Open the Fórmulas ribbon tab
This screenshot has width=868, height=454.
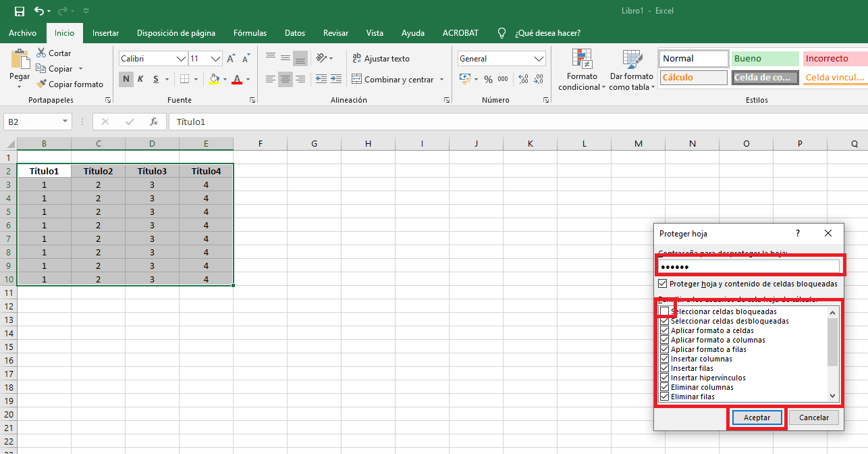coord(250,32)
